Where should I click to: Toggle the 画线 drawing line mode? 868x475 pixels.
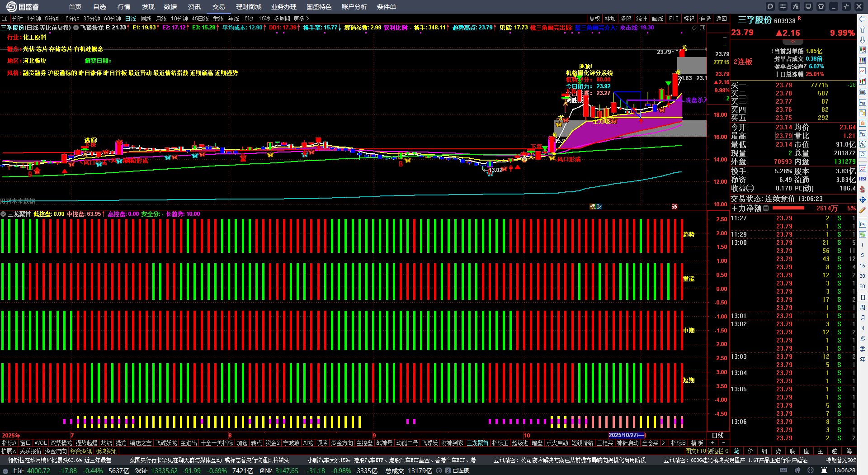coord(657,19)
